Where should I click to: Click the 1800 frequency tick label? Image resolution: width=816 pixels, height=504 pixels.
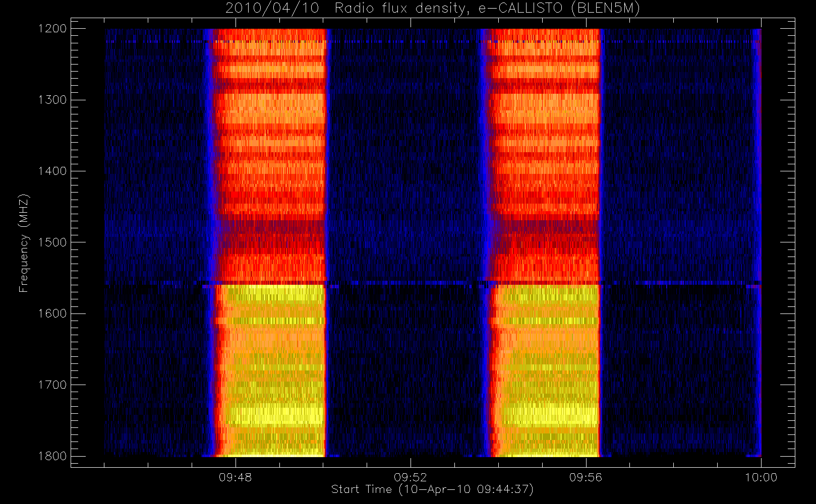(52, 456)
